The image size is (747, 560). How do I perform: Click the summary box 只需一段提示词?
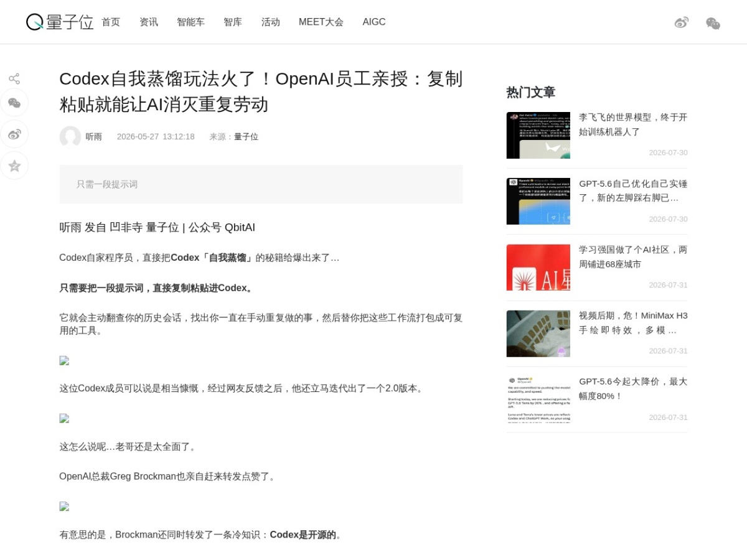pos(261,184)
